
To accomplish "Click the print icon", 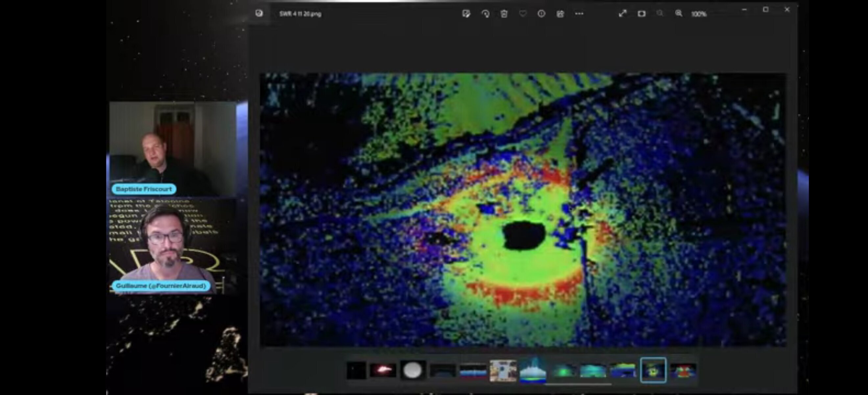I will tap(560, 14).
